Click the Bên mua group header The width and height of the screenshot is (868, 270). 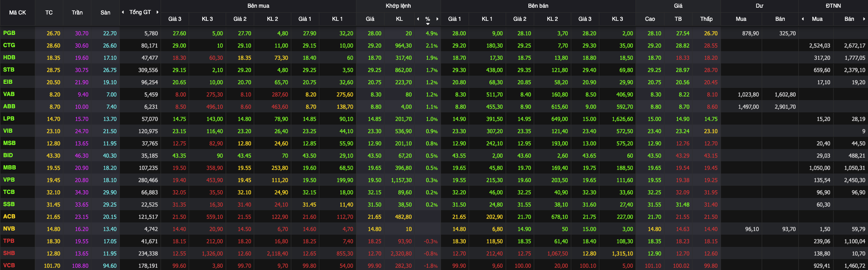[x=258, y=6]
